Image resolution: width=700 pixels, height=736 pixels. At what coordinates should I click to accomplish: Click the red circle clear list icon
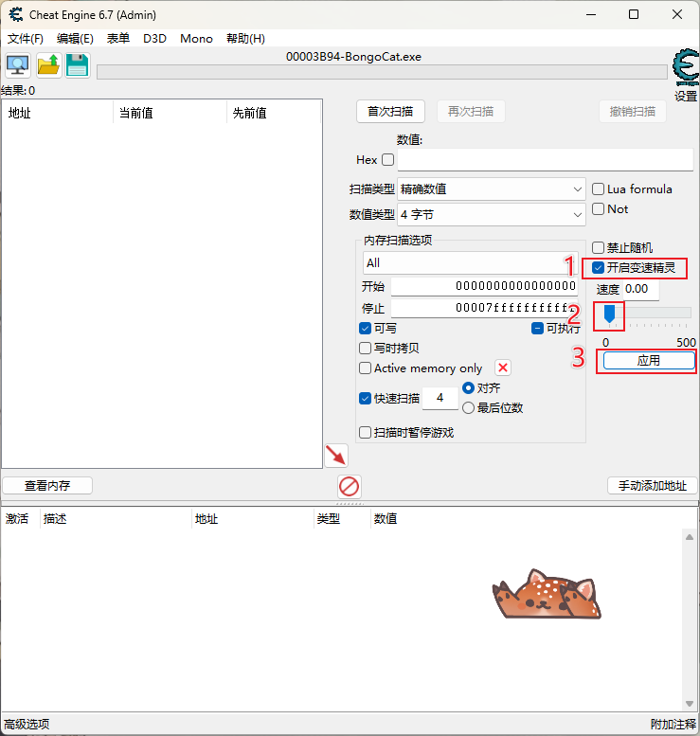(350, 487)
